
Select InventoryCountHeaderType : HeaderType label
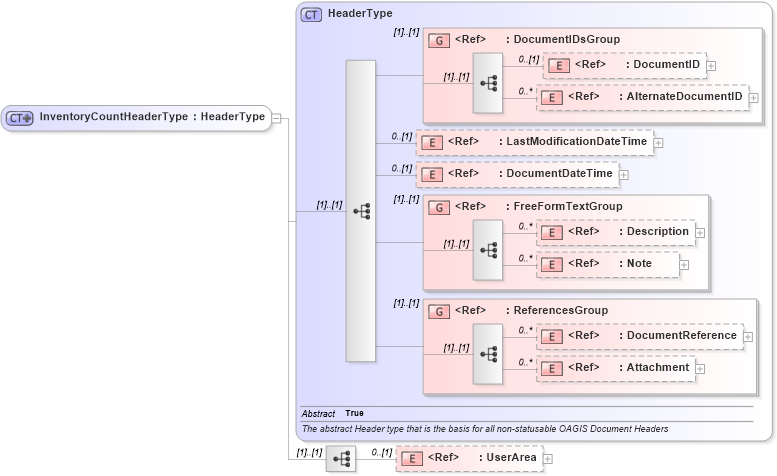[x=152, y=117]
